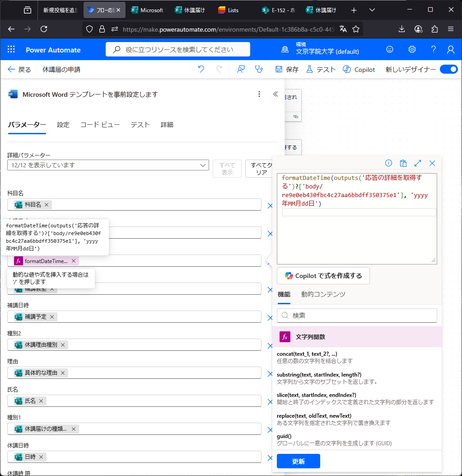The width and height of the screenshot is (462, 476).
Task: Expand the expression editor to full screen
Action: coord(418,163)
